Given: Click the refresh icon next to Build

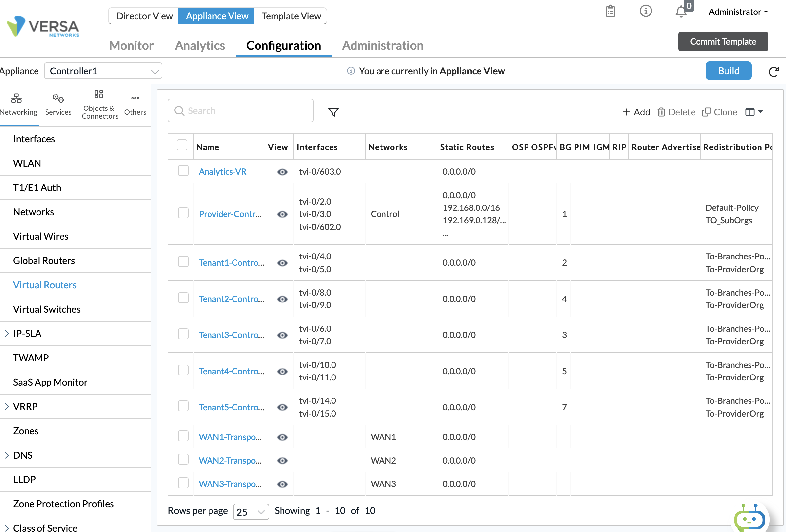Looking at the screenshot, I should click(x=774, y=71).
